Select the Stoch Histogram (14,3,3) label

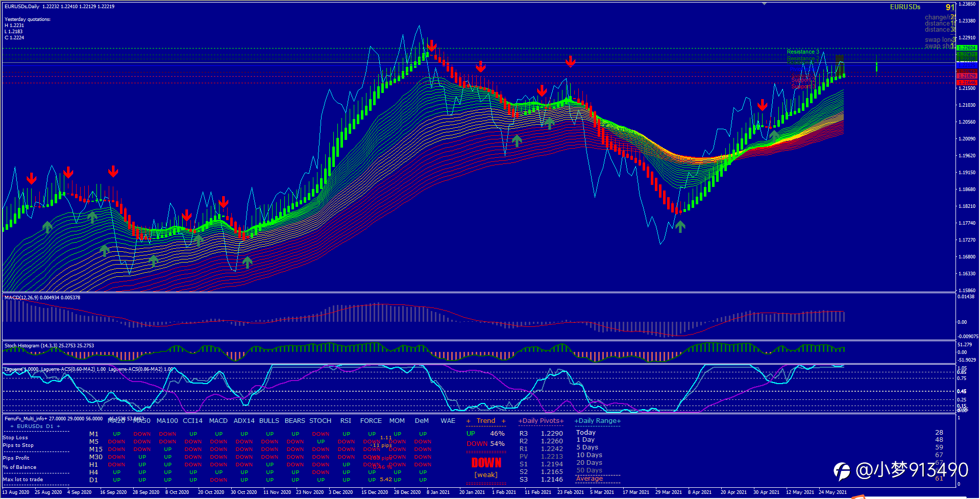pyautogui.click(x=49, y=346)
